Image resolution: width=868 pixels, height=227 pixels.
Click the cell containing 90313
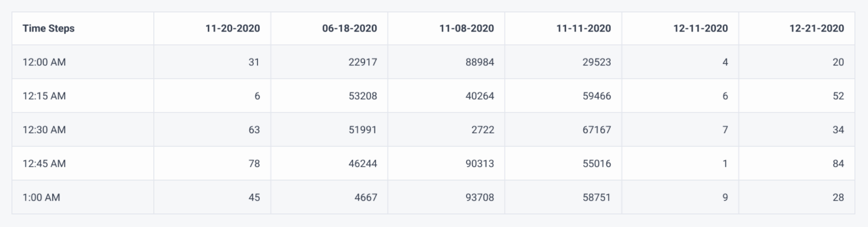tap(447, 163)
